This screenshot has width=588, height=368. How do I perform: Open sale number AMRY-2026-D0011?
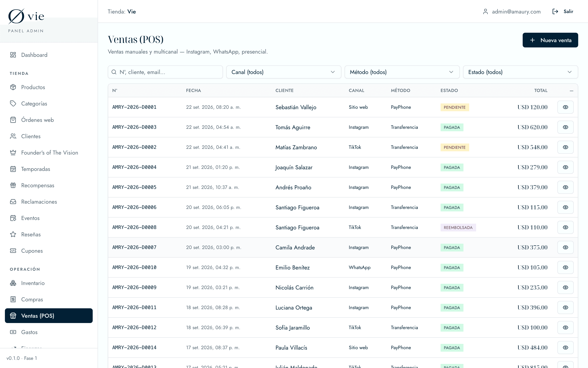tap(134, 307)
